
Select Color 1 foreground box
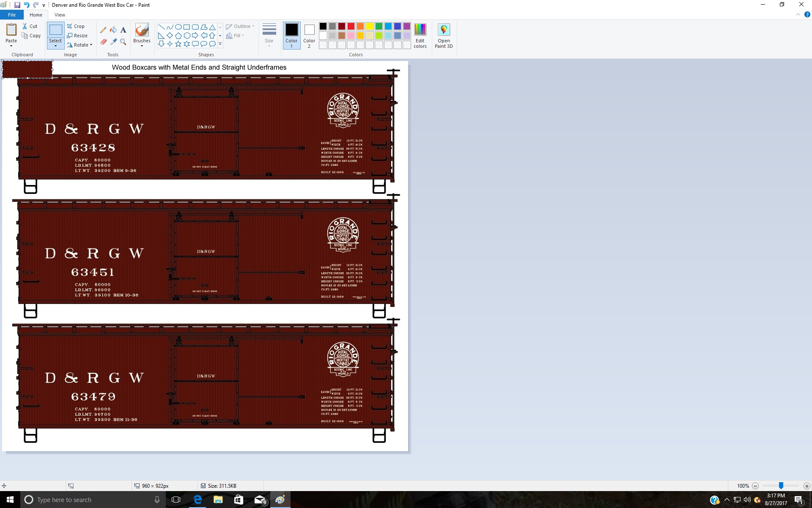(x=291, y=35)
